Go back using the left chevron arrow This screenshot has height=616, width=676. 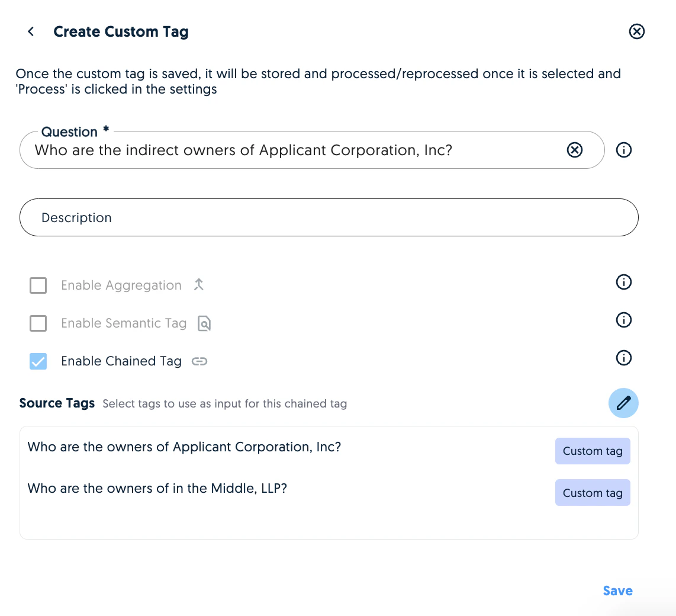pos(31,31)
